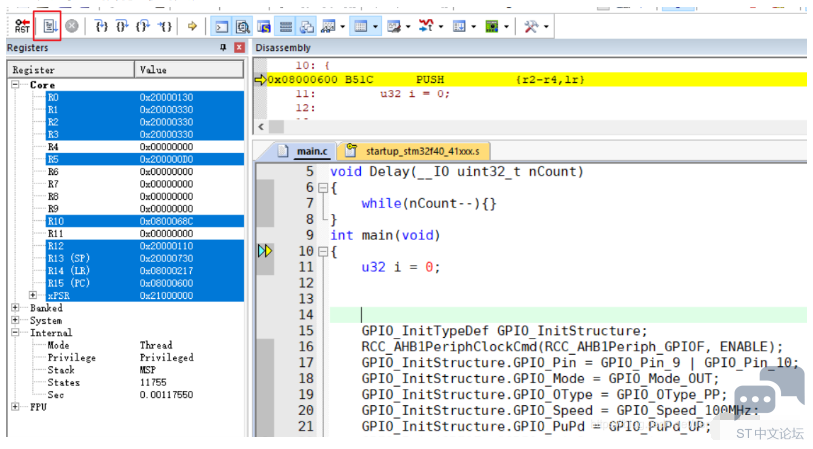Click the Sec value 0.00117550
The width and height of the screenshot is (813, 449).
click(166, 395)
